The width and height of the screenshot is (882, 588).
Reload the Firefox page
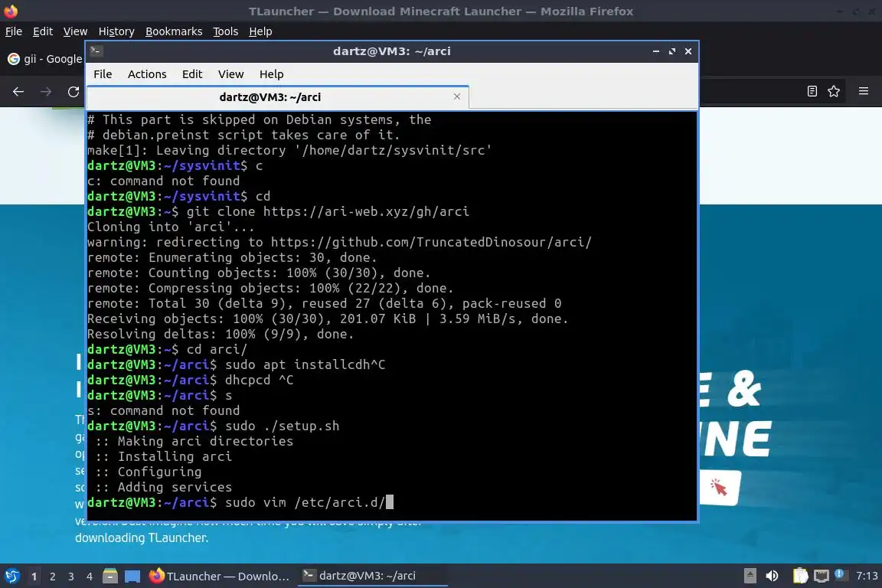coord(73,91)
